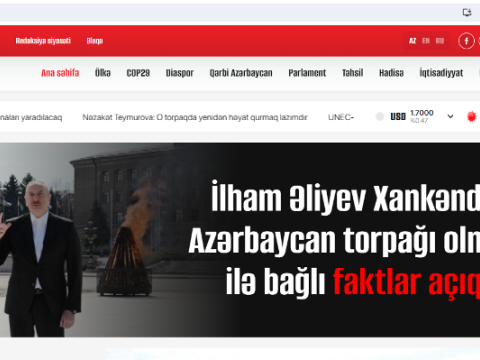Open the Əlaqə contact link
480x360 pixels.
[x=94, y=41]
